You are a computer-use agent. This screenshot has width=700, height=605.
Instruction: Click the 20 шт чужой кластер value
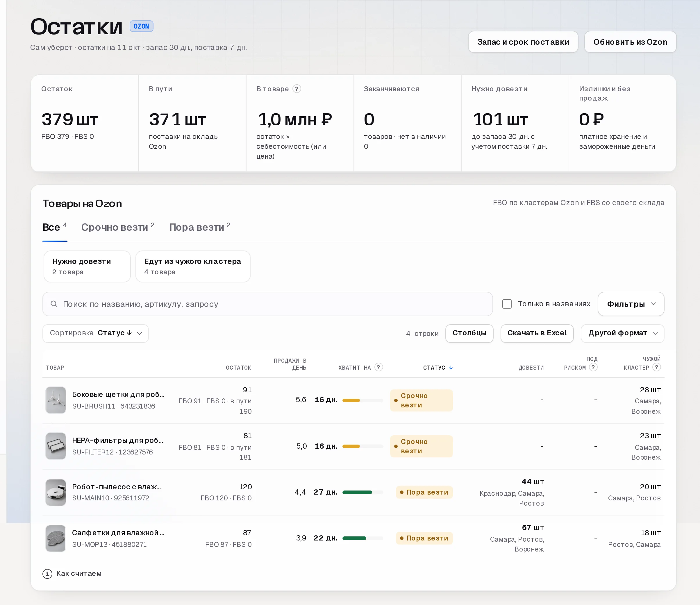pos(650,487)
